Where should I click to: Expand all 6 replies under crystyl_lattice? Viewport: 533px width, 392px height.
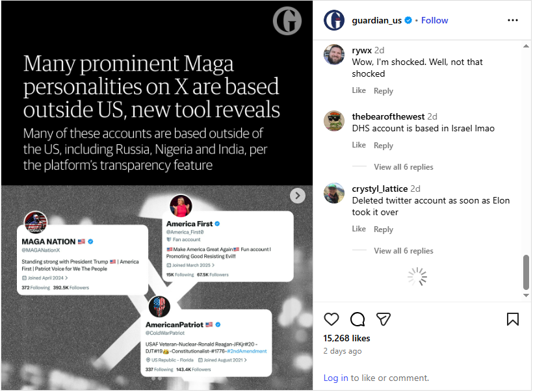coord(403,251)
